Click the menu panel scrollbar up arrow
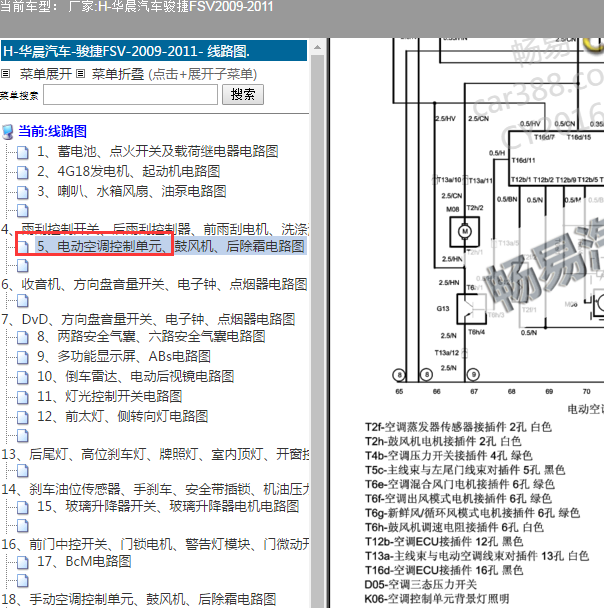This screenshot has width=604, height=608. pos(318,47)
